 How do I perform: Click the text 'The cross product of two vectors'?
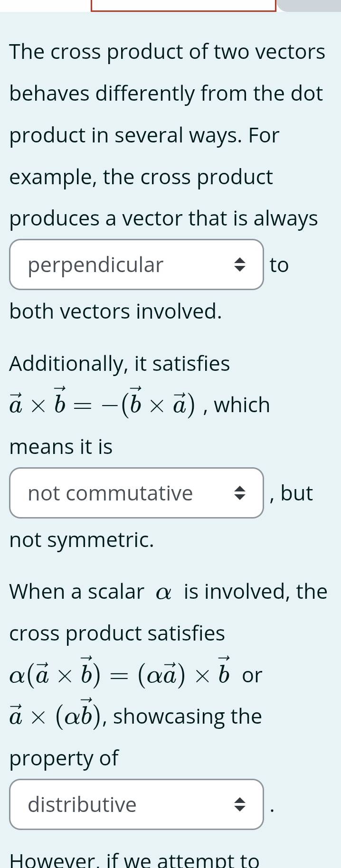167,52
